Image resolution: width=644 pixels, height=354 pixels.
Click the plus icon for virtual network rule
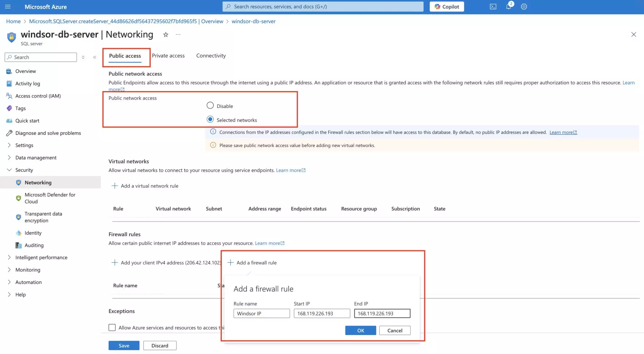point(114,186)
